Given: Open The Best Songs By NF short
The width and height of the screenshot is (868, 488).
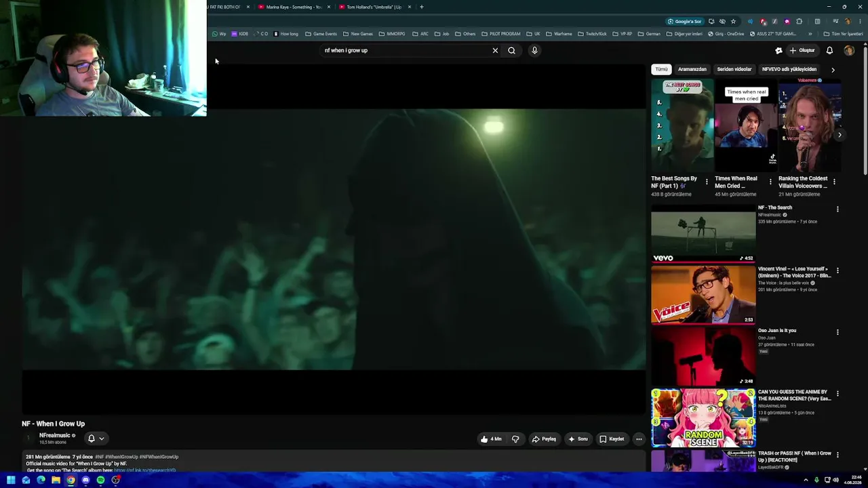Looking at the screenshot, I should (682, 126).
